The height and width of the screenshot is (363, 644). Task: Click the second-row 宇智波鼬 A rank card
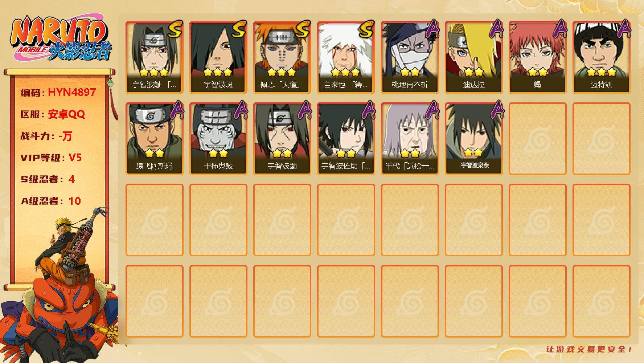click(x=282, y=139)
